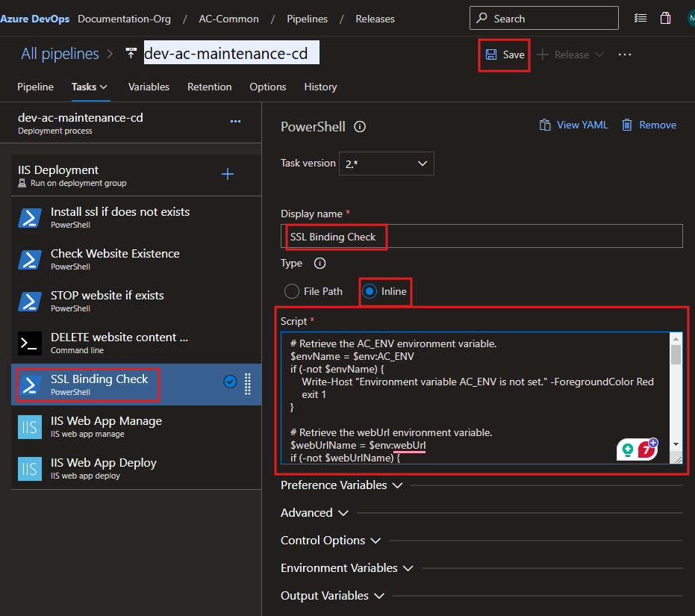The image size is (695, 616).
Task: Add a task to IIS Deployment
Action: pyautogui.click(x=228, y=174)
